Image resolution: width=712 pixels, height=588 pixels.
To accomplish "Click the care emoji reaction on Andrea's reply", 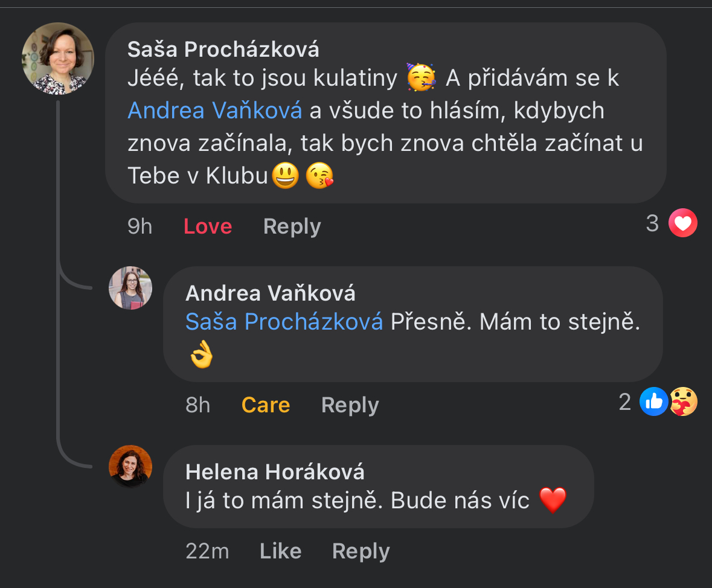I will tap(684, 402).
